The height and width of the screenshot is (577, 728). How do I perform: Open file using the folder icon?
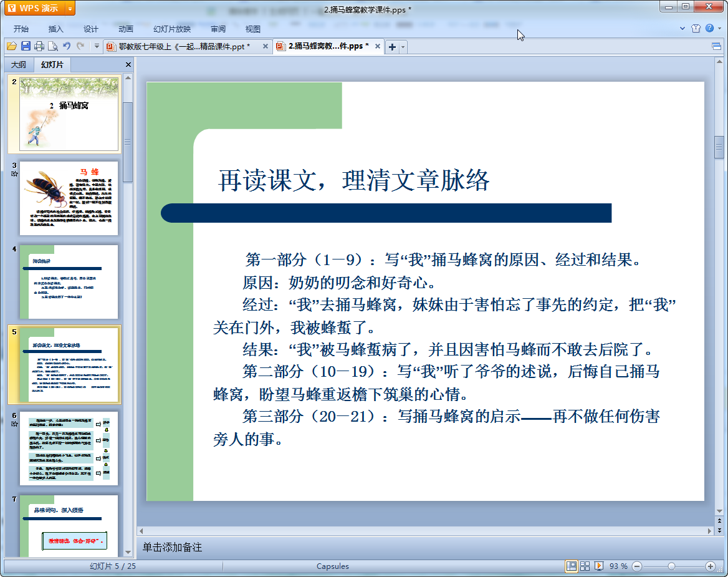click(12, 46)
